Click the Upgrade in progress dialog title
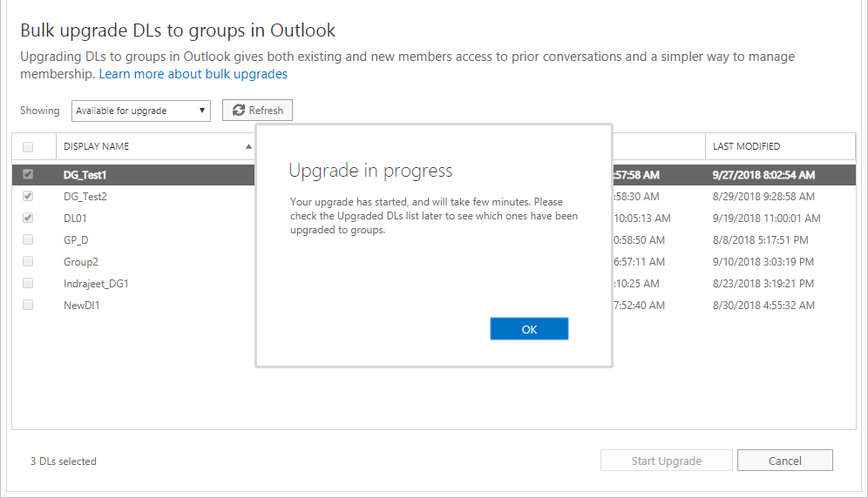 (370, 171)
